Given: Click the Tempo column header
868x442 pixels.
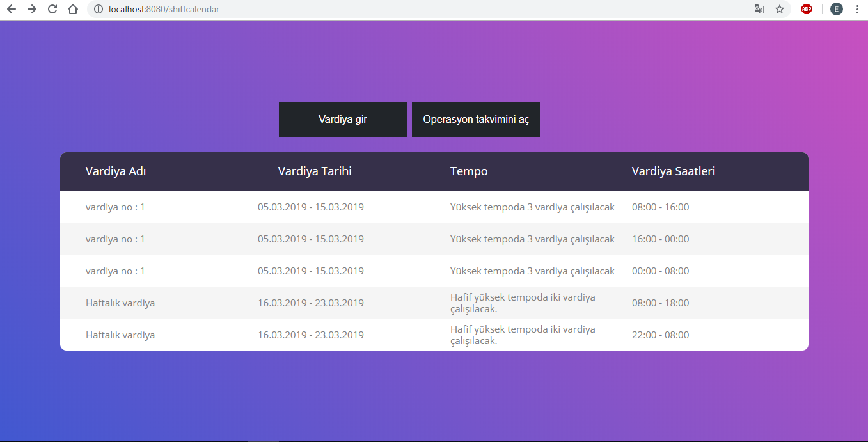Looking at the screenshot, I should pos(469,171).
